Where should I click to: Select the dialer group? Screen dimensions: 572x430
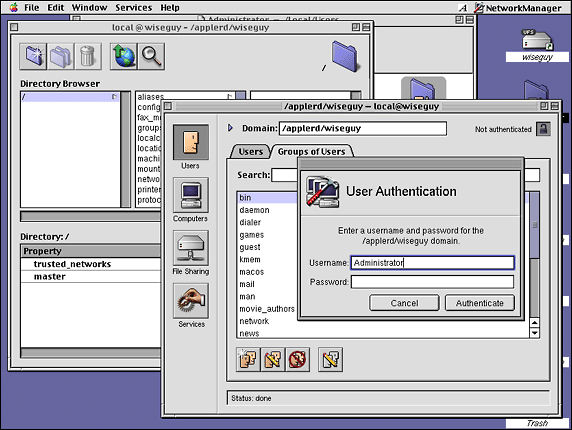pos(267,222)
